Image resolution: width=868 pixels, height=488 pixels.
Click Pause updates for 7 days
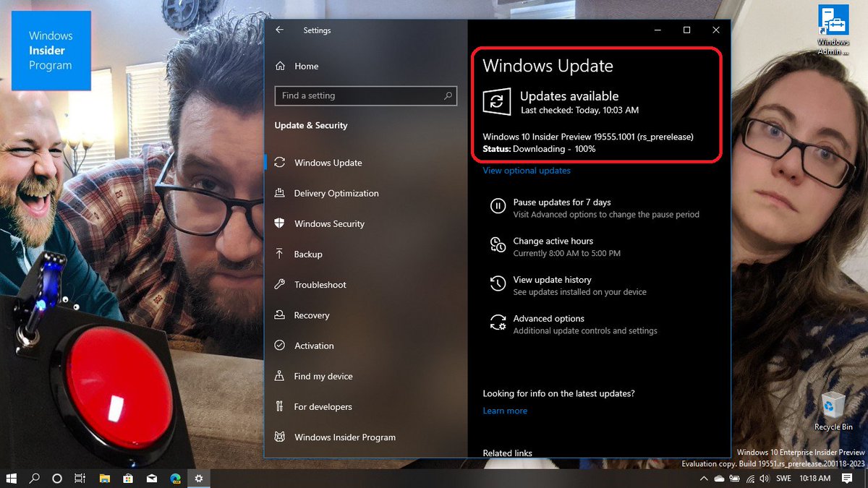(x=562, y=202)
